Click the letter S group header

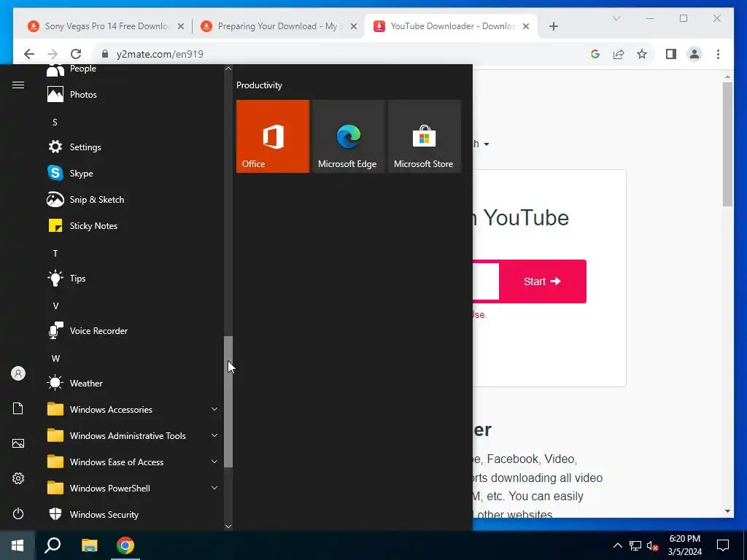click(55, 122)
